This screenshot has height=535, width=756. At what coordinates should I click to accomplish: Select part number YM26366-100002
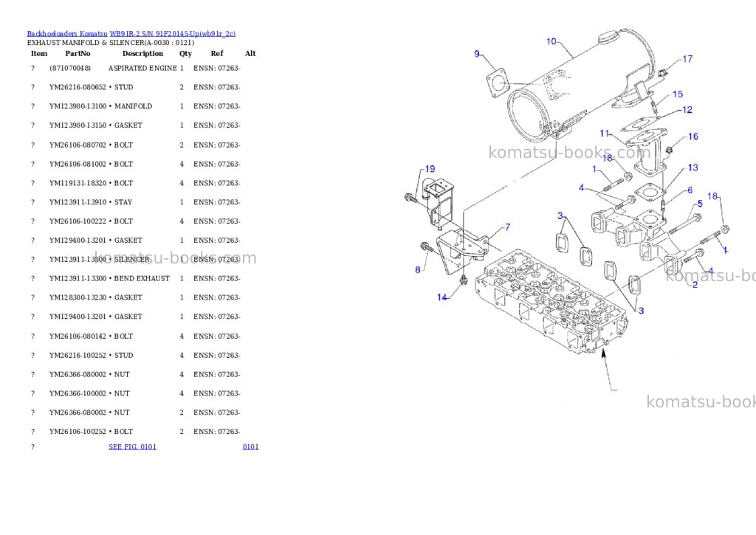[78, 394]
